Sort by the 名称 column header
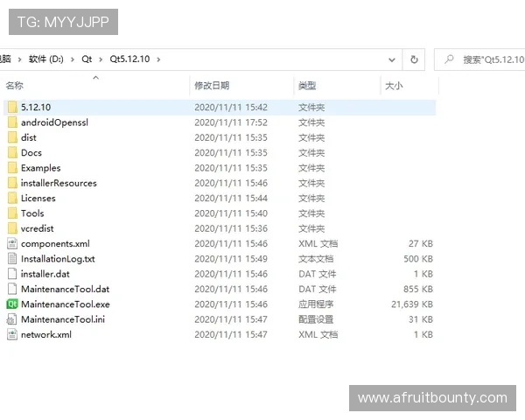Viewport: 525px width, 420px height. click(x=15, y=86)
